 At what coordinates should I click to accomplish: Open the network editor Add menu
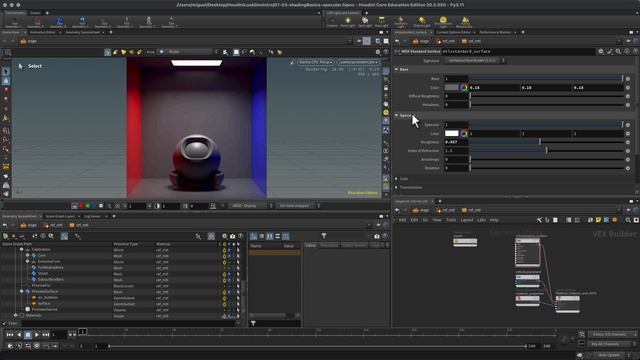(x=402, y=220)
